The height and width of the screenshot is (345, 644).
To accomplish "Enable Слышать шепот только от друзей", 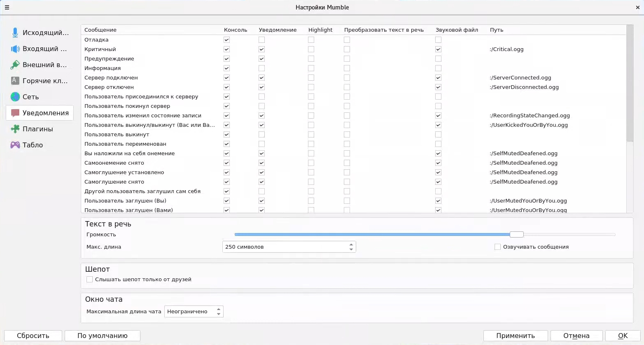I will coord(89,280).
